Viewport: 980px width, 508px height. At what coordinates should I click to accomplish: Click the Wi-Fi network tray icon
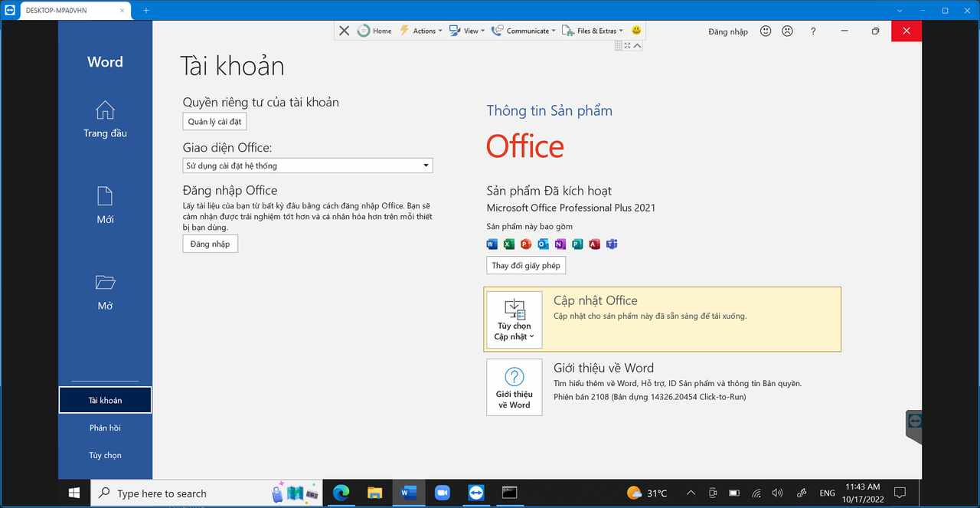(756, 493)
